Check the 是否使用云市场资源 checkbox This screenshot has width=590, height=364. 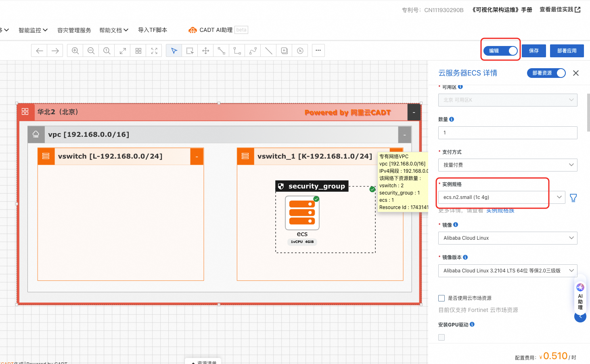[441, 298]
